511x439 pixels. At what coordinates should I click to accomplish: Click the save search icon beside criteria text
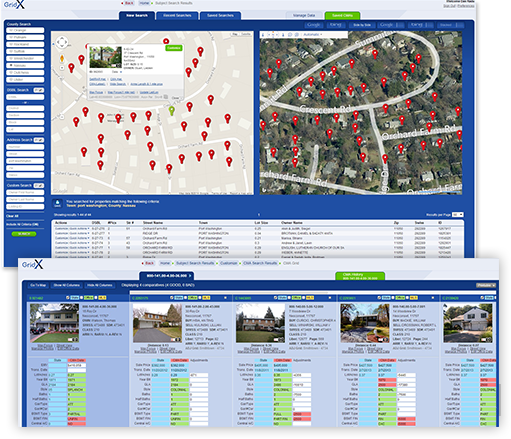pyautogui.click(x=57, y=203)
